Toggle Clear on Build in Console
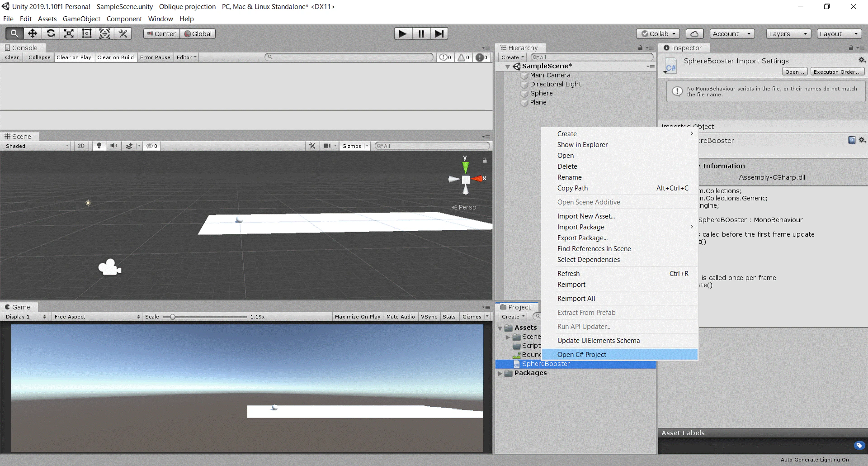This screenshot has height=466, width=868. coord(115,57)
